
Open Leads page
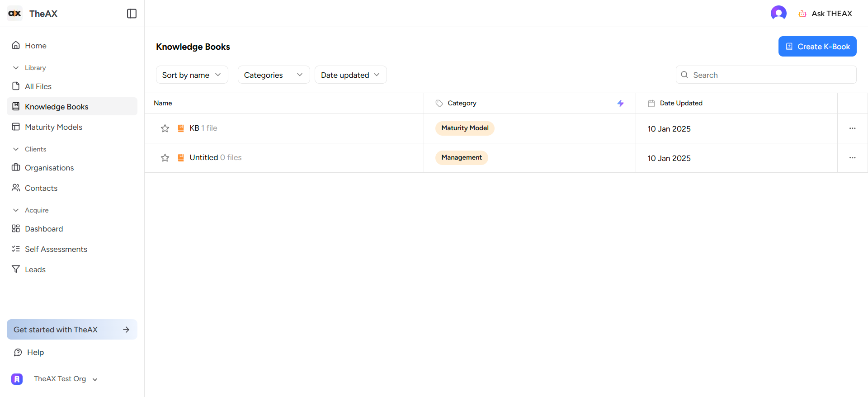tap(72, 269)
